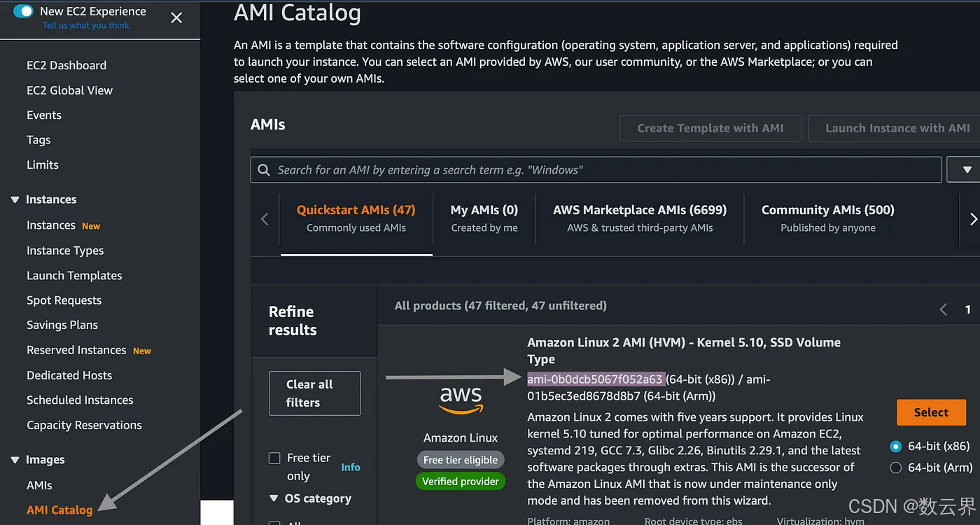The height and width of the screenshot is (525, 980).
Task: Open Dedicated Hosts
Action: pyautogui.click(x=69, y=375)
